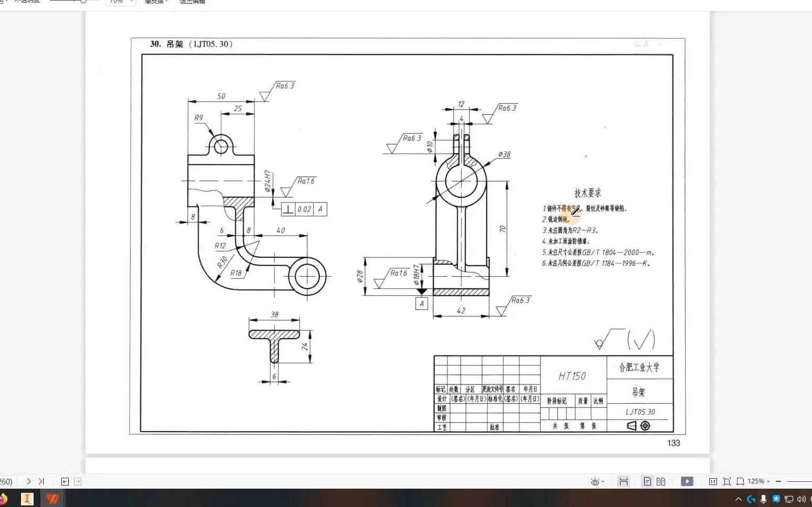Click the dimension 50 at top left
The width and height of the screenshot is (812, 507).
point(221,96)
